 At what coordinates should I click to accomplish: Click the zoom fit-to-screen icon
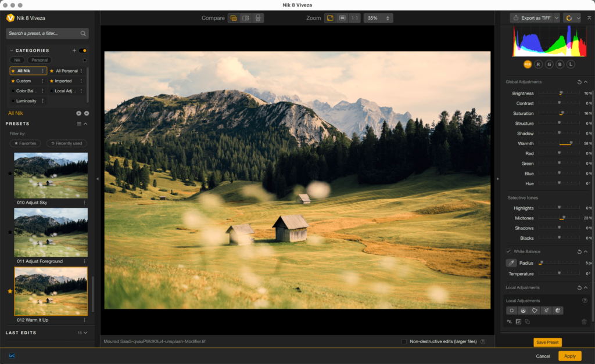pos(330,18)
